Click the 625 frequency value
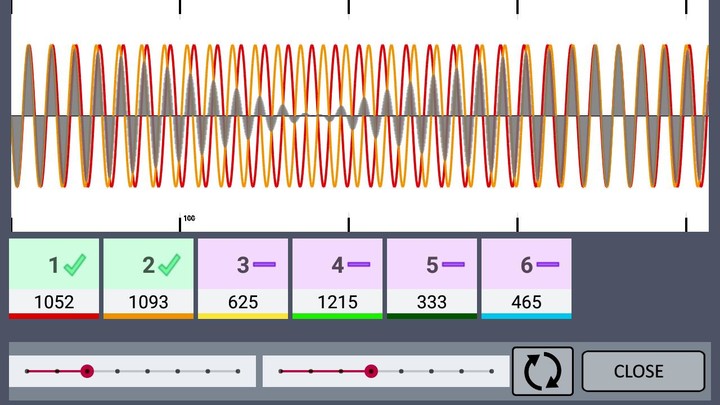 243,301
